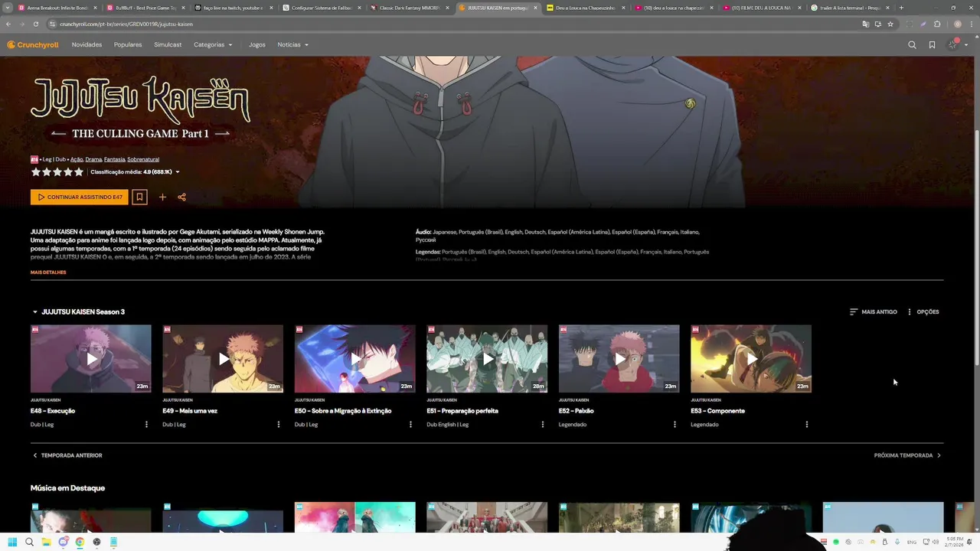Open more options for E49 - Mais uma vez
This screenshot has width=980, height=551.
(279, 425)
